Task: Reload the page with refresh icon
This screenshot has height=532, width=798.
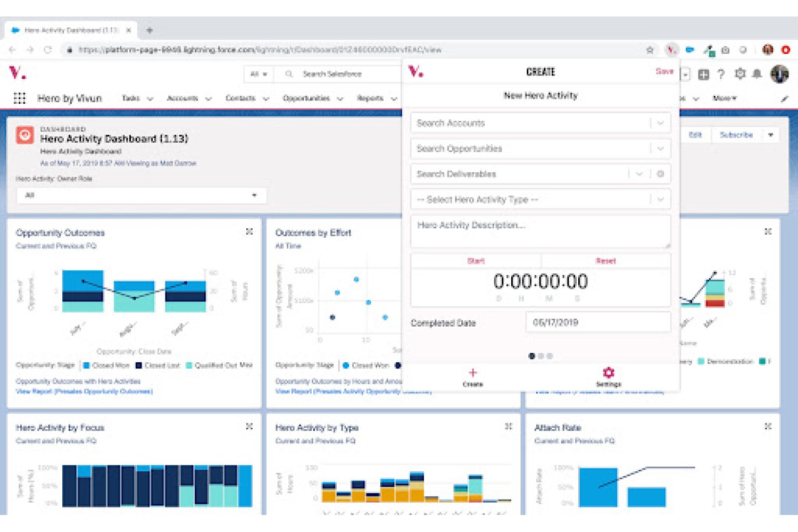Action: click(48, 50)
